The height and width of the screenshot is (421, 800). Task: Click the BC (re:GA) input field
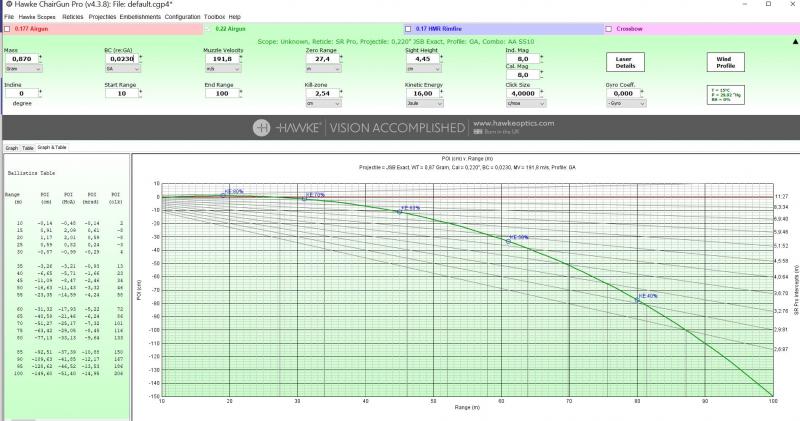click(124, 60)
